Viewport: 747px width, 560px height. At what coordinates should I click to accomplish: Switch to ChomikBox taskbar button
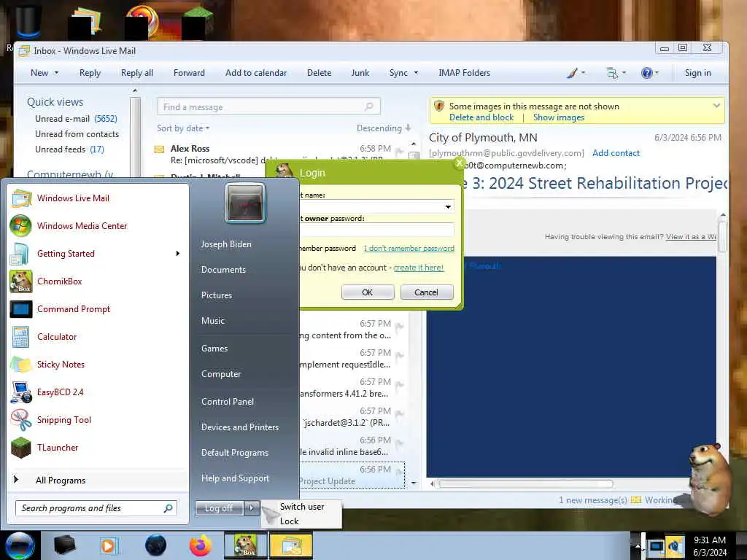(x=245, y=545)
